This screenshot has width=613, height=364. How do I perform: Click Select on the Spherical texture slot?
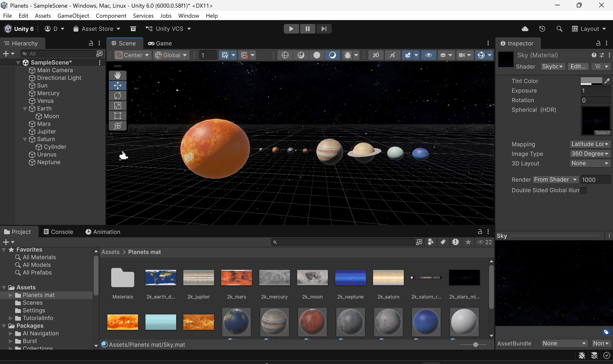point(602,133)
